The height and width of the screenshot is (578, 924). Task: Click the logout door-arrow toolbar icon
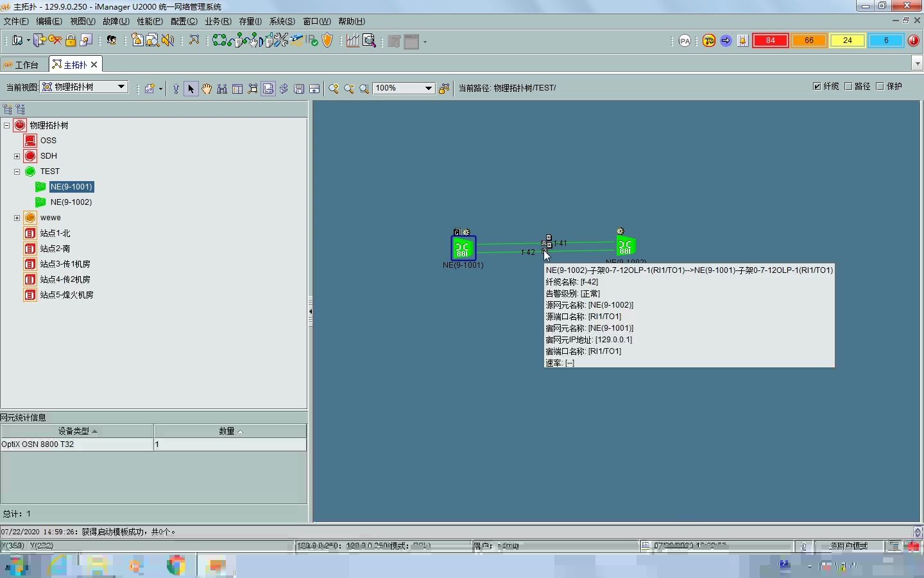coord(40,40)
